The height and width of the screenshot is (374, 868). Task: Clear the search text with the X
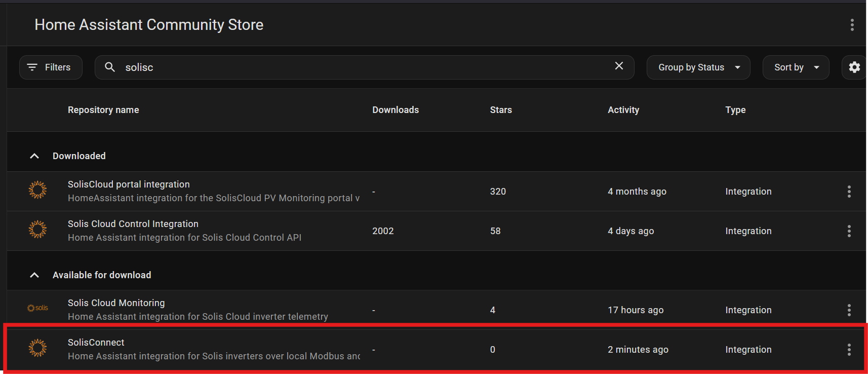point(619,66)
